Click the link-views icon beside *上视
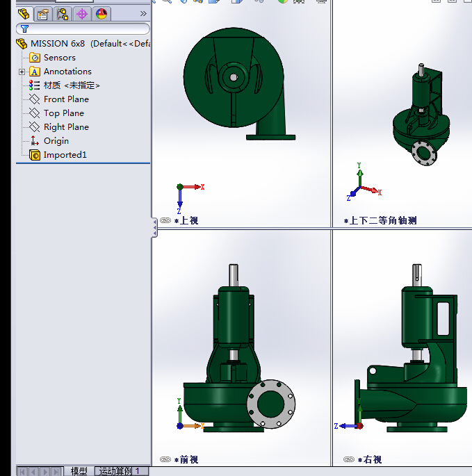 [x=165, y=220]
